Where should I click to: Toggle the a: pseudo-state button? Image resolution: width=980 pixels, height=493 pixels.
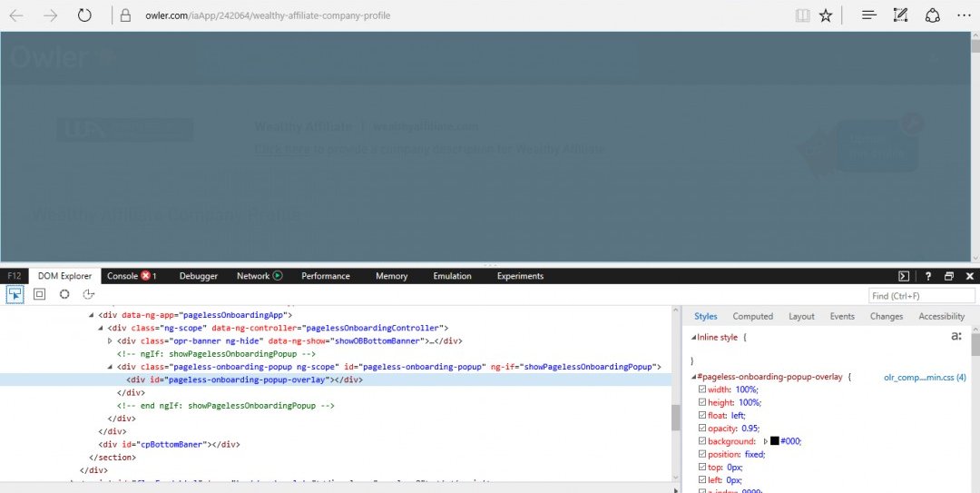pyautogui.click(x=956, y=336)
